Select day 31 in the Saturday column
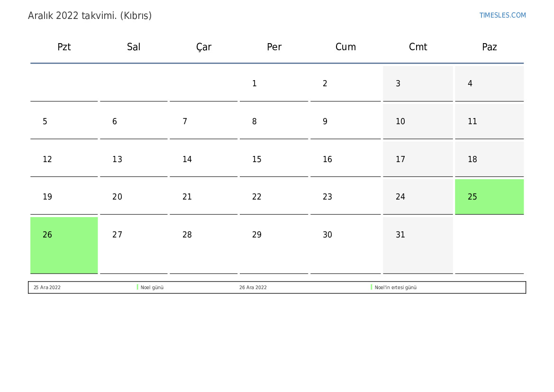Viewport: 554px width, 392px height. click(x=418, y=245)
